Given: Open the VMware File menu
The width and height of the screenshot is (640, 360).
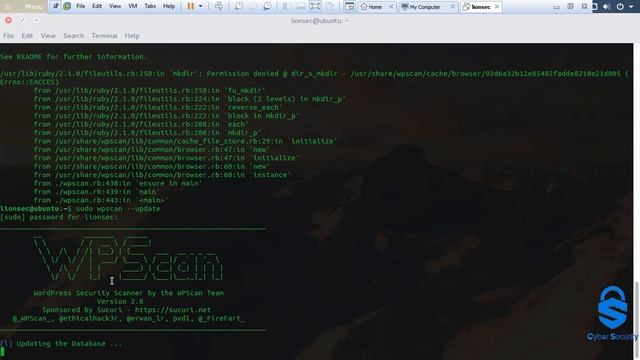Looking at the screenshot, I should click(x=81, y=6).
